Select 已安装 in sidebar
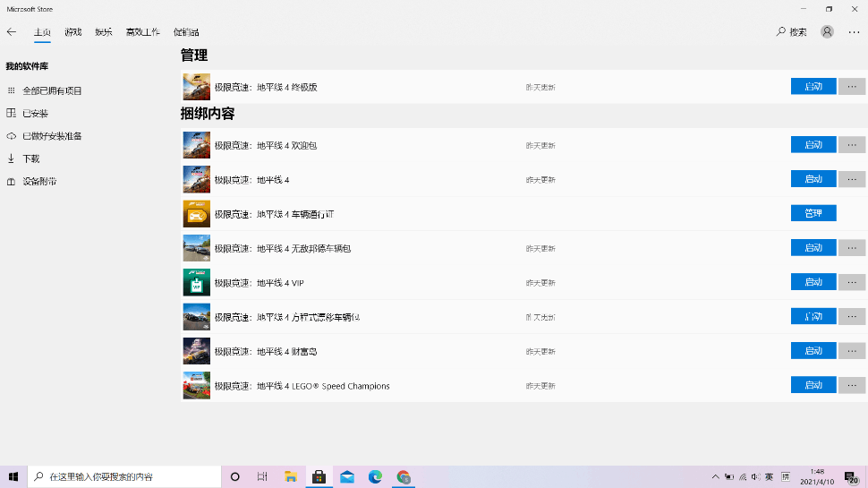 [x=36, y=114]
